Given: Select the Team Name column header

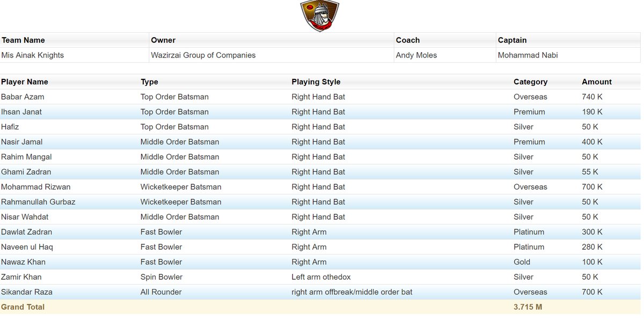Looking at the screenshot, I should [23, 40].
